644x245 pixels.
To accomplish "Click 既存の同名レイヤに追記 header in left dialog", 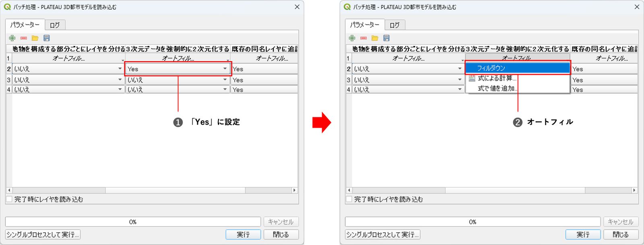I will coord(265,49).
